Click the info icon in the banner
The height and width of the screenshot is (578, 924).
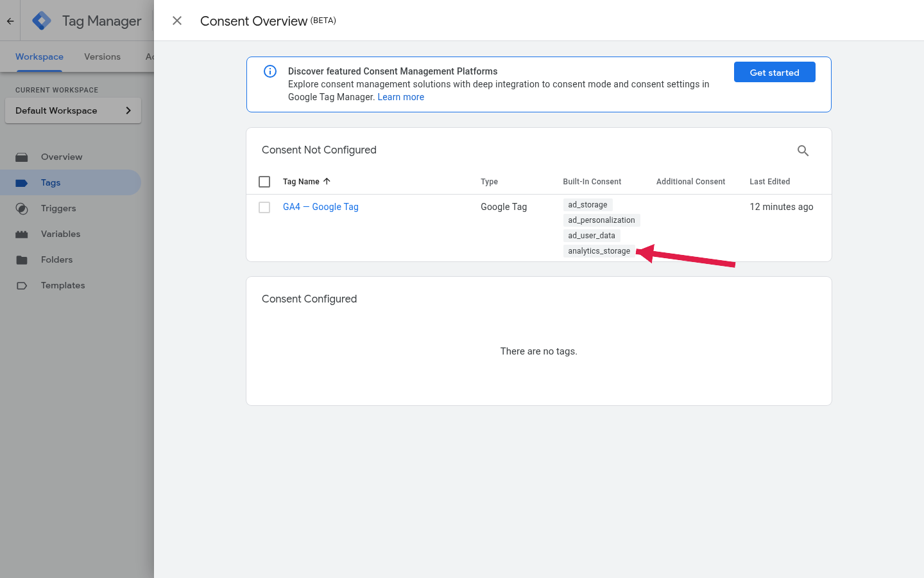tap(270, 71)
